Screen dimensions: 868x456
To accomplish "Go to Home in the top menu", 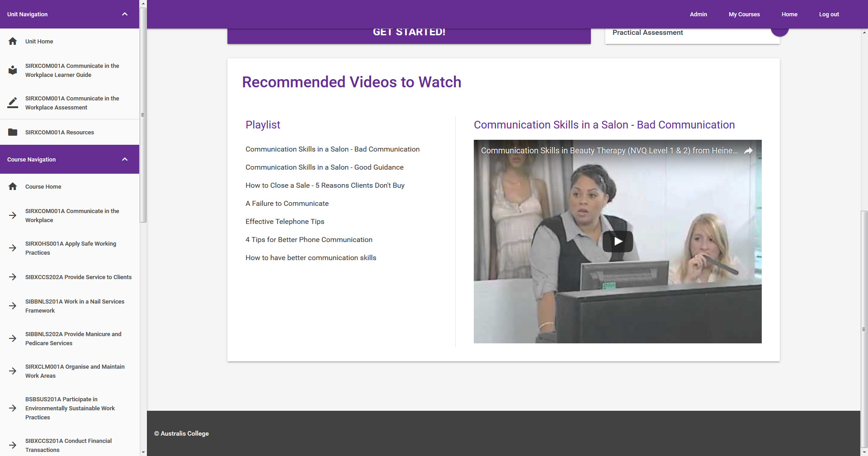I will [x=789, y=14].
